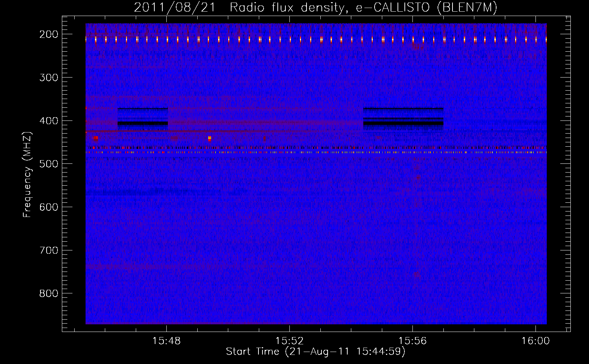589x364 pixels.
Task: Click the 'Start Time (21-Aug-11 15:44:59)' label
Action: [316, 352]
